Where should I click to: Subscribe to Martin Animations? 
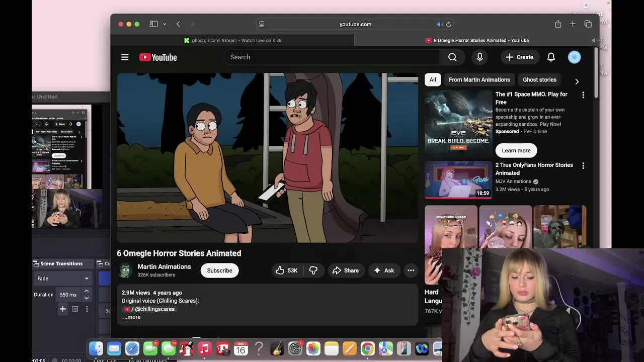219,270
